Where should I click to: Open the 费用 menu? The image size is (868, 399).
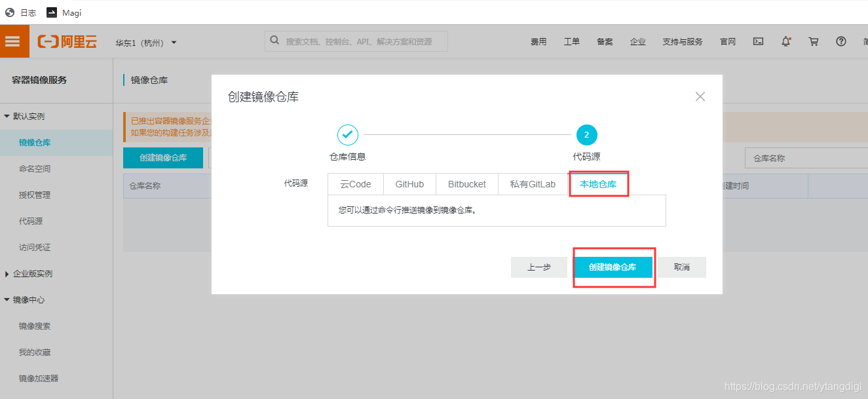click(538, 42)
